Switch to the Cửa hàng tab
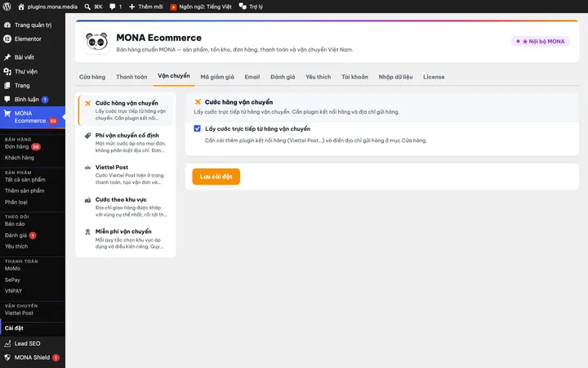The height and width of the screenshot is (368, 588). 92,77
